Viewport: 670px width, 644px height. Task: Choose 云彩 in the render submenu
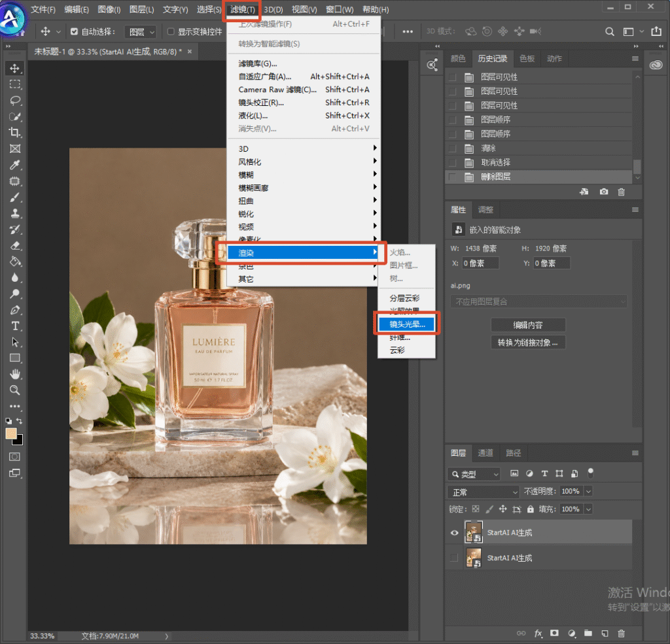point(406,350)
